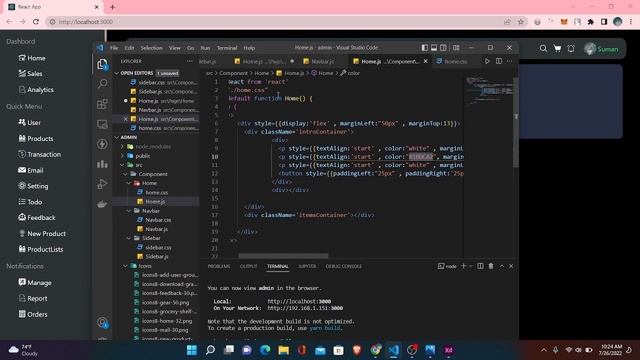The image size is (640, 360).
Task: Click the editor horizontal scrollbar thumb
Action: [283, 256]
